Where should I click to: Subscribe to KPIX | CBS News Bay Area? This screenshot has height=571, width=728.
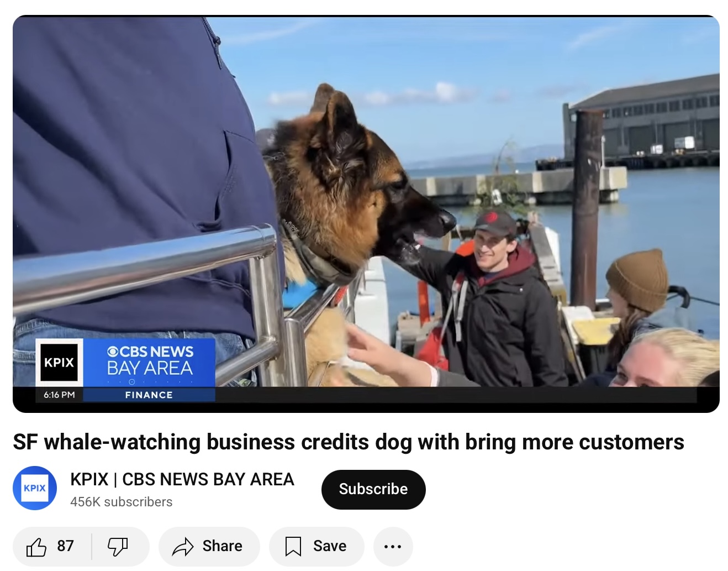tap(373, 489)
